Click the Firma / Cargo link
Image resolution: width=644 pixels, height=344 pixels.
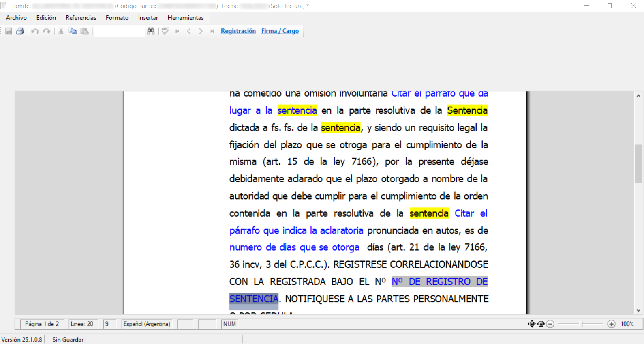pyautogui.click(x=280, y=31)
